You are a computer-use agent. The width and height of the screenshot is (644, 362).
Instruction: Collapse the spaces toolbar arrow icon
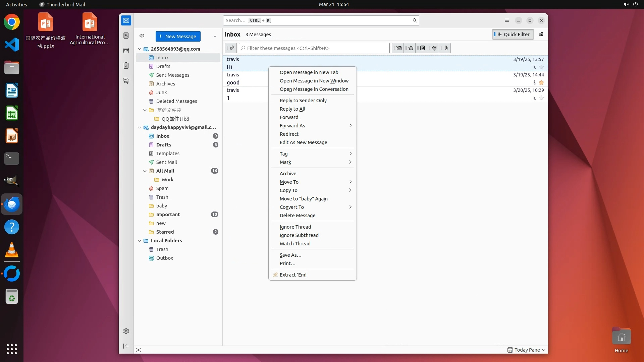pyautogui.click(x=126, y=346)
